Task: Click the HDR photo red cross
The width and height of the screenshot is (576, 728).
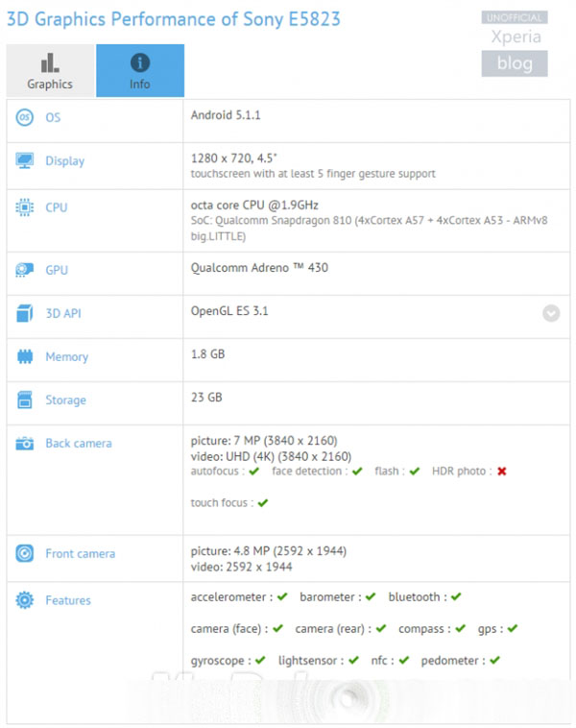Action: (502, 472)
